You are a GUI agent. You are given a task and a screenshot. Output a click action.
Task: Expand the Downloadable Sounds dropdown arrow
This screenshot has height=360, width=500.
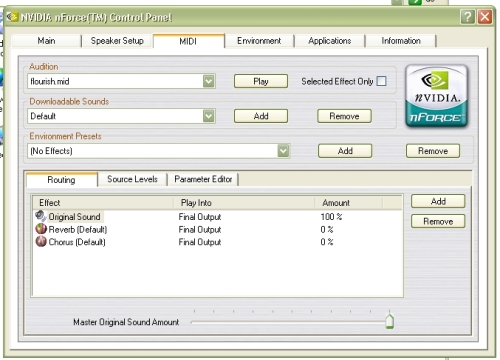coord(209,116)
